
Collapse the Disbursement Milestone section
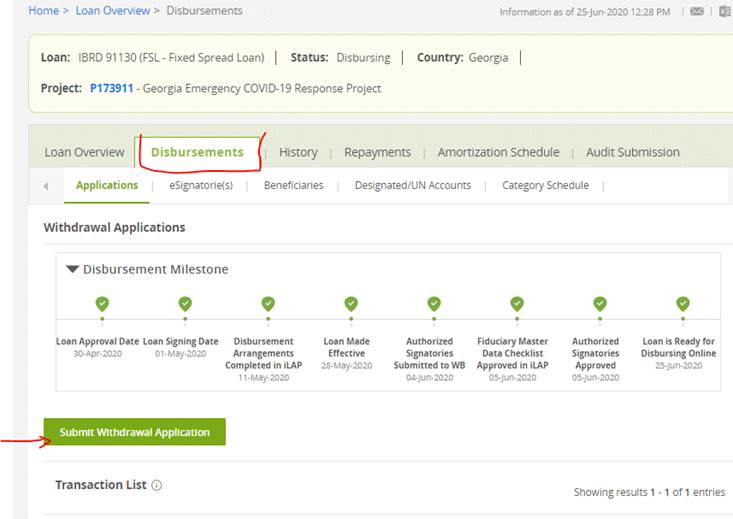click(72, 269)
